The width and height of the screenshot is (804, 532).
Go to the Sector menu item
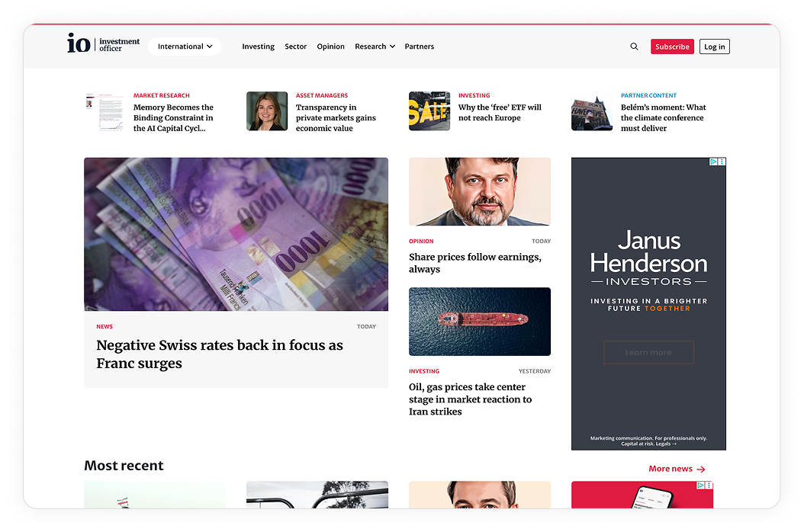[x=295, y=46]
